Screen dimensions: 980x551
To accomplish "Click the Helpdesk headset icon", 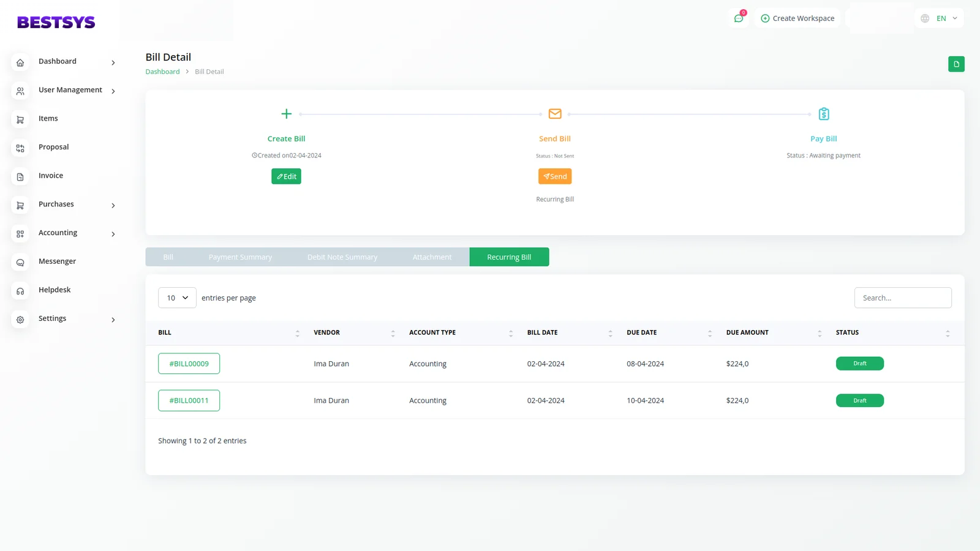I will click(20, 291).
